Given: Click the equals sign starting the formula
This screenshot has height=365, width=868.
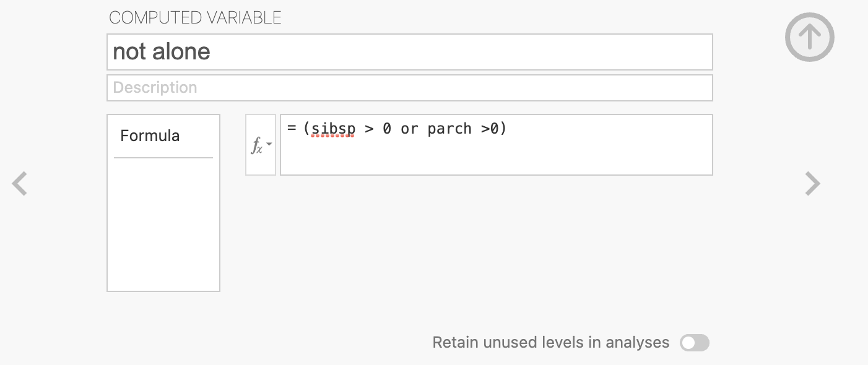Looking at the screenshot, I should (x=292, y=129).
